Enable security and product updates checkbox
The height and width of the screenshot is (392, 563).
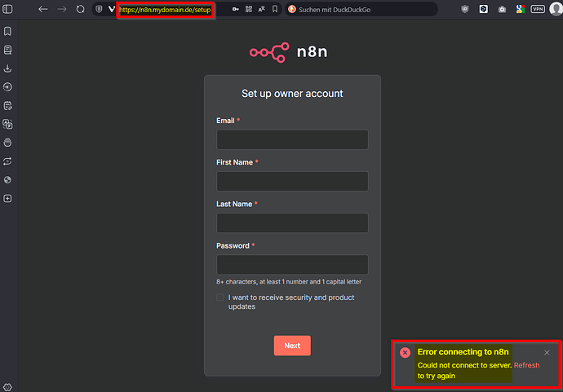tap(220, 297)
